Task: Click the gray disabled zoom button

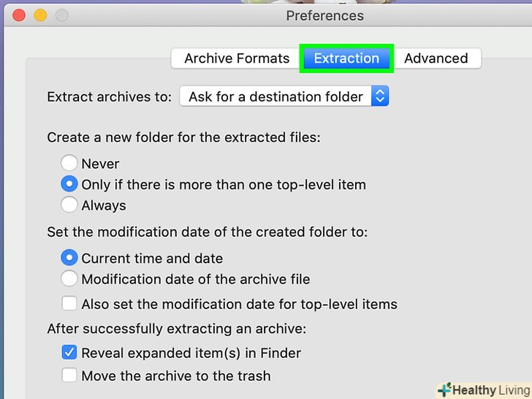Action: [x=61, y=15]
